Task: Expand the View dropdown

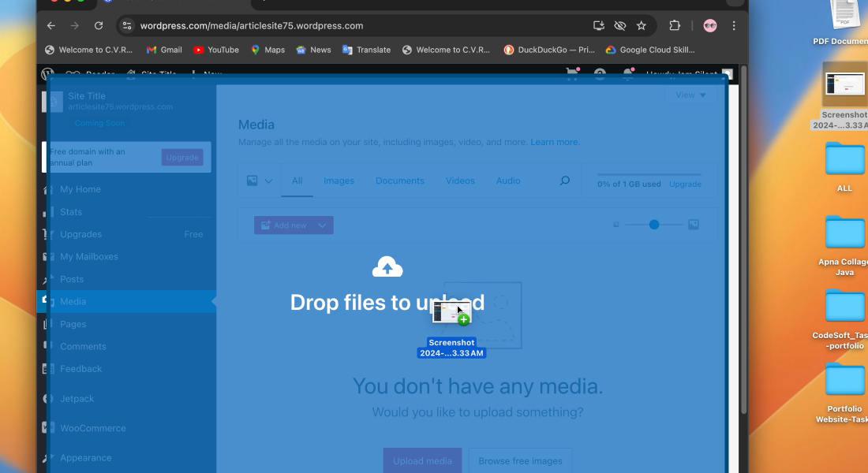Action: [x=690, y=95]
